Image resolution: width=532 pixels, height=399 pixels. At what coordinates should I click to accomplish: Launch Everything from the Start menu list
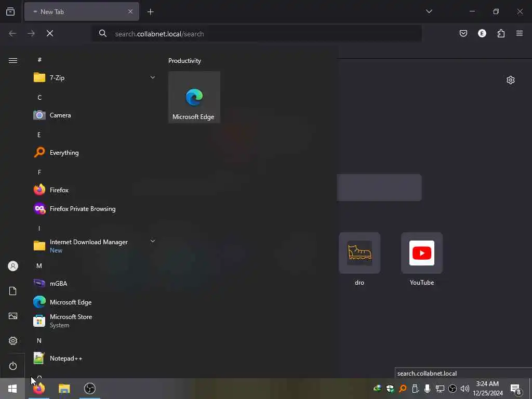pyautogui.click(x=95, y=153)
